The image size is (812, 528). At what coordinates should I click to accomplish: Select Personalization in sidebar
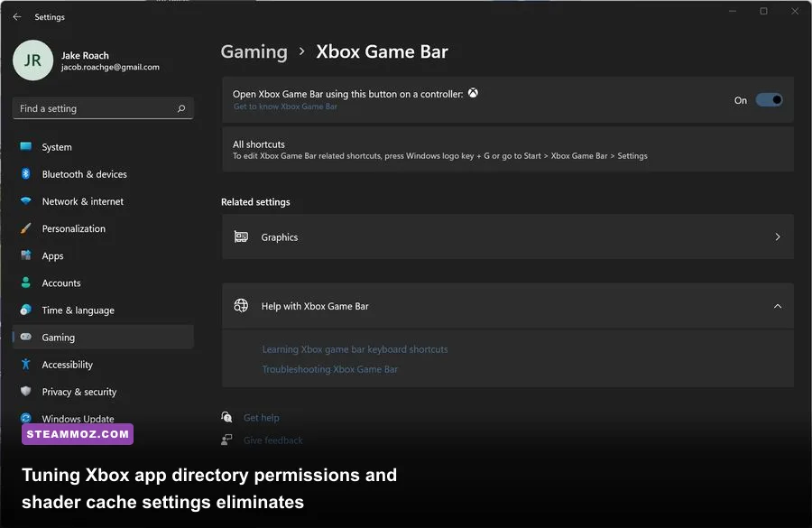[x=103, y=228]
